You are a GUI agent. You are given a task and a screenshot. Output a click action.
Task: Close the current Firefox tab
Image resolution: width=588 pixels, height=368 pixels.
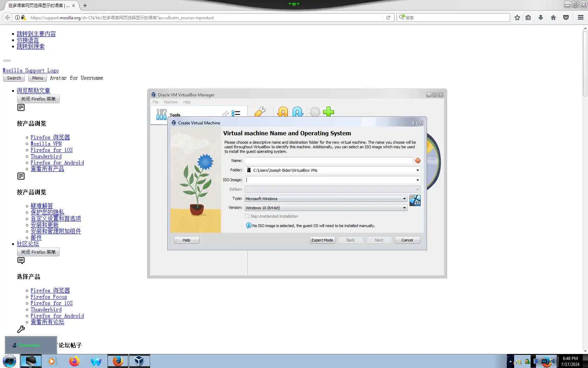[73, 6]
